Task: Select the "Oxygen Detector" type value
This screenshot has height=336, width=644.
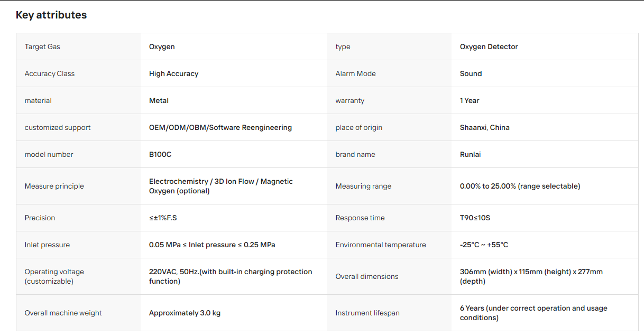Action: [489, 46]
